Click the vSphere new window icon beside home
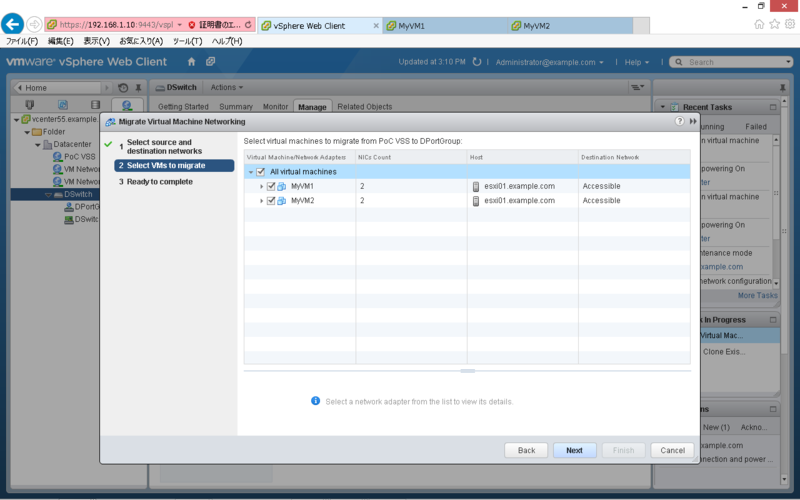800x500 pixels. (210, 61)
